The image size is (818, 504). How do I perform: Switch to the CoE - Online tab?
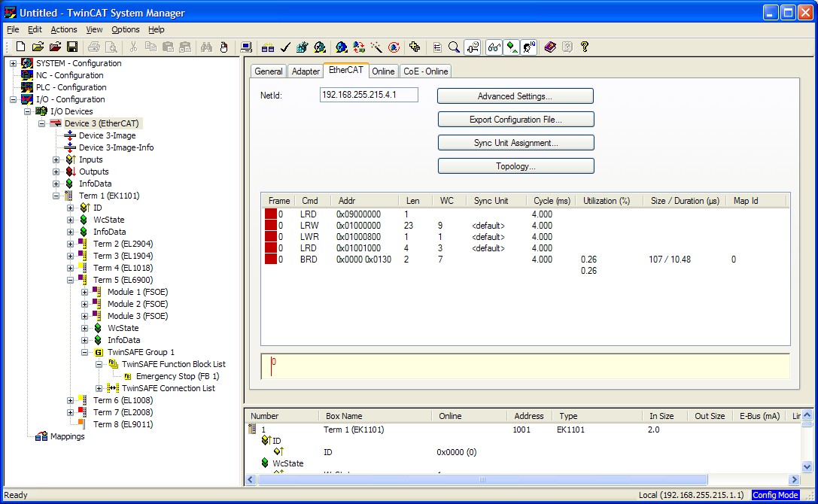click(426, 71)
